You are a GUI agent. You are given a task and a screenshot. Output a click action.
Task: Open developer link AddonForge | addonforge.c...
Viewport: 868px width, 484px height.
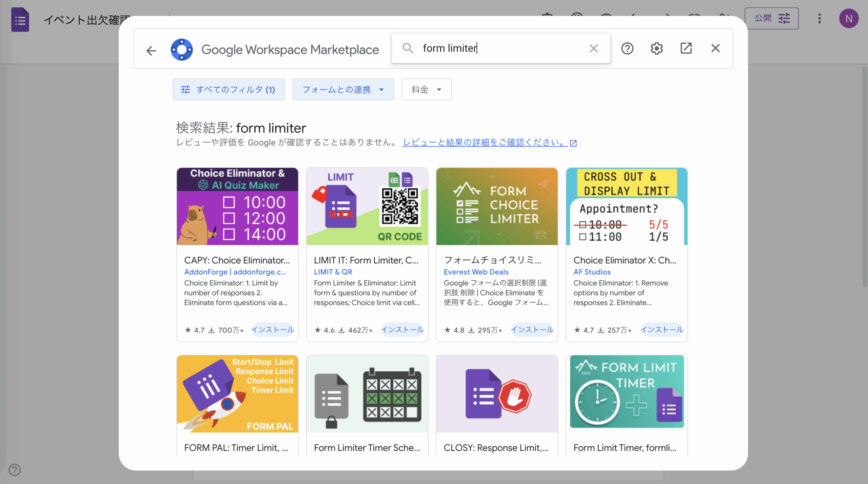[x=235, y=272]
